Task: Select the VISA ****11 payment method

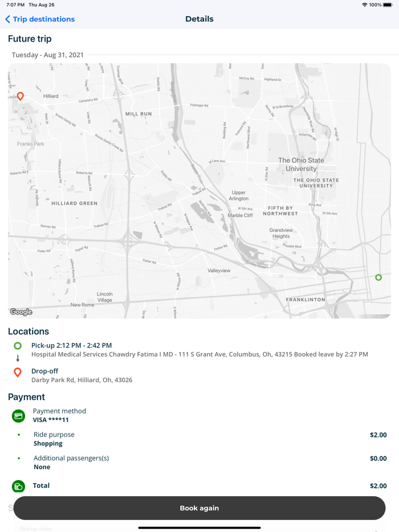Action: click(51, 420)
